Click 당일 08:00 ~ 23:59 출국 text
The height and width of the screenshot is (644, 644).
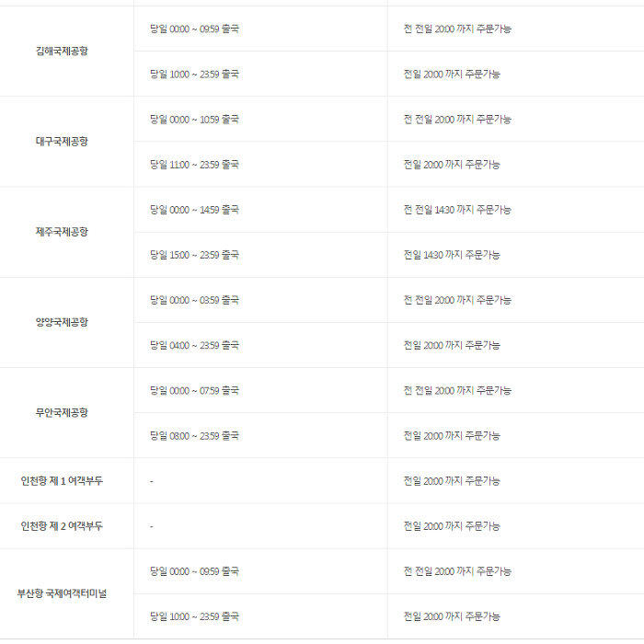point(194,435)
